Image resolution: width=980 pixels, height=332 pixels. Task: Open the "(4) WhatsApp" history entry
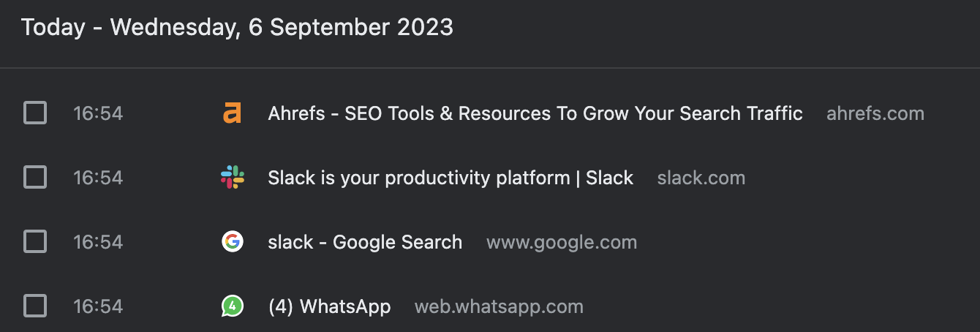pos(329,306)
